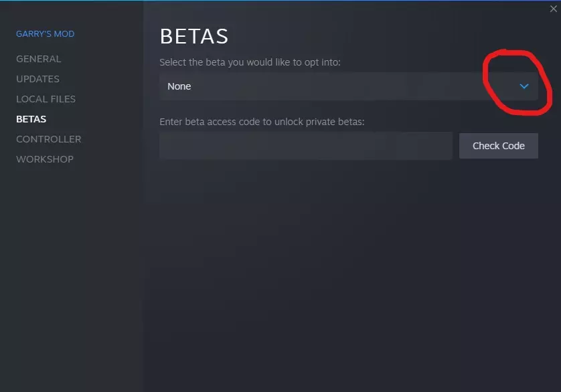Select the Betas sidebar item
The height and width of the screenshot is (392, 561).
pos(31,119)
